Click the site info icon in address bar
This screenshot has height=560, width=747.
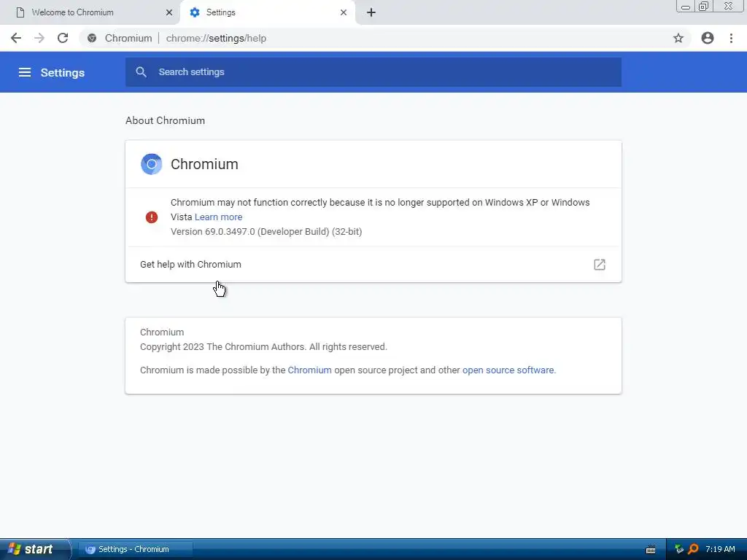(92, 38)
